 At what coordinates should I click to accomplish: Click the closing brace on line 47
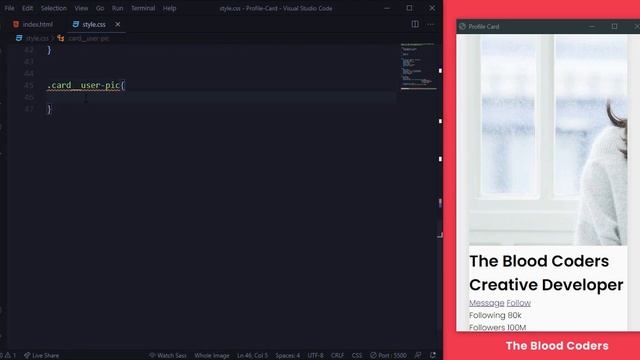point(49,109)
